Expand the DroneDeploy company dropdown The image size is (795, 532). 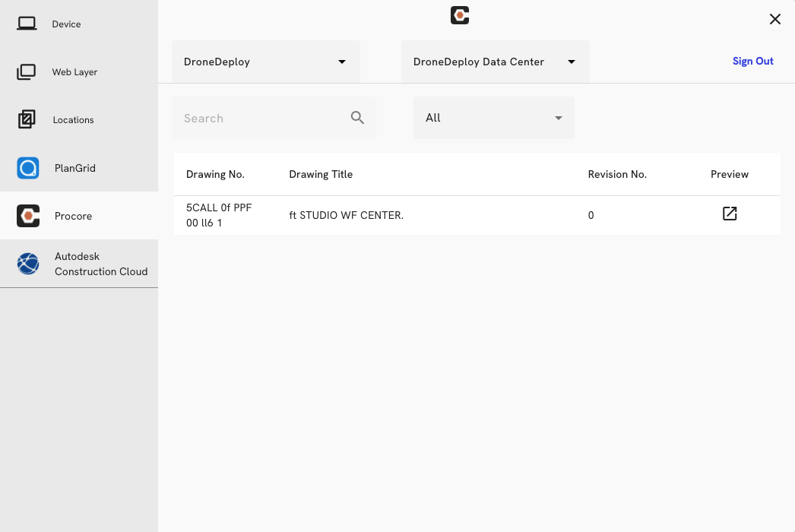[x=266, y=62]
